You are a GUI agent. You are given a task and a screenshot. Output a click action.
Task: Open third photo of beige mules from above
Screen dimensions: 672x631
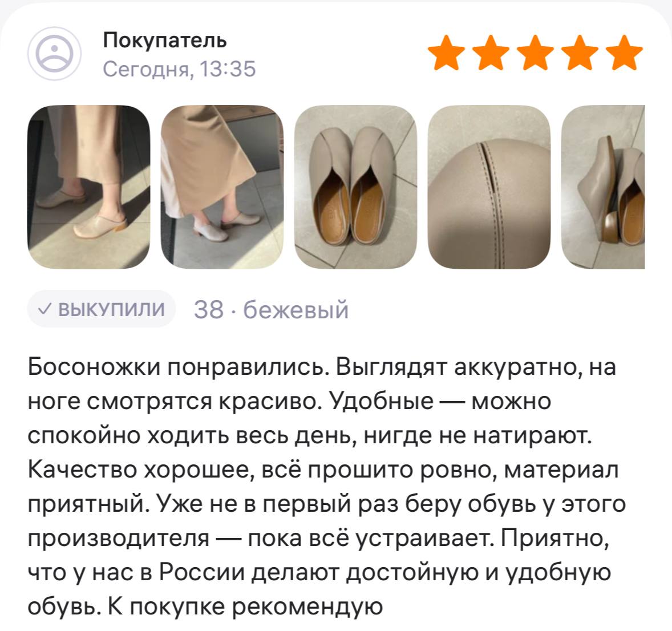[356, 187]
